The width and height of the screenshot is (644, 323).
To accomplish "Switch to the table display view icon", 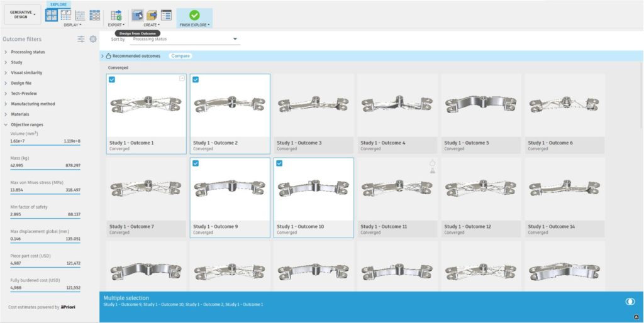I will pos(95,15).
